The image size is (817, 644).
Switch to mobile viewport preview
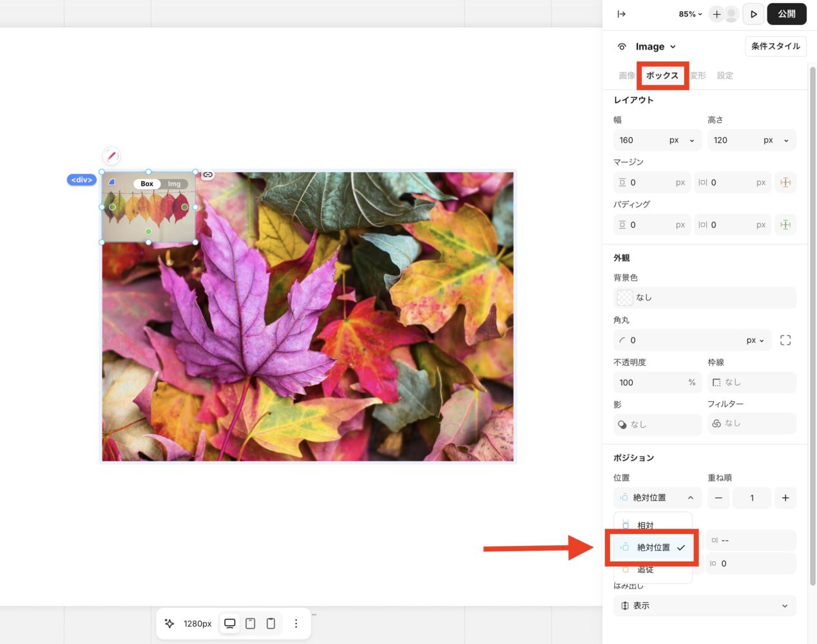[x=271, y=623]
